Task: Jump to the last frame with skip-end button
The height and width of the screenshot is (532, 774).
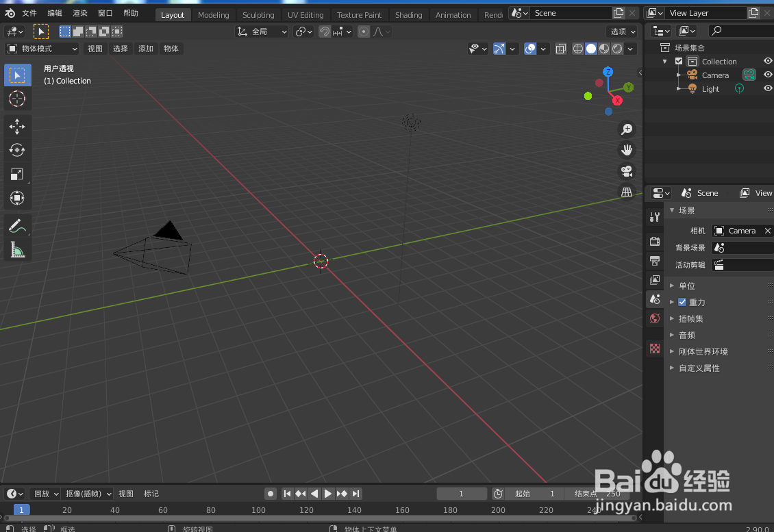Action: [355, 493]
